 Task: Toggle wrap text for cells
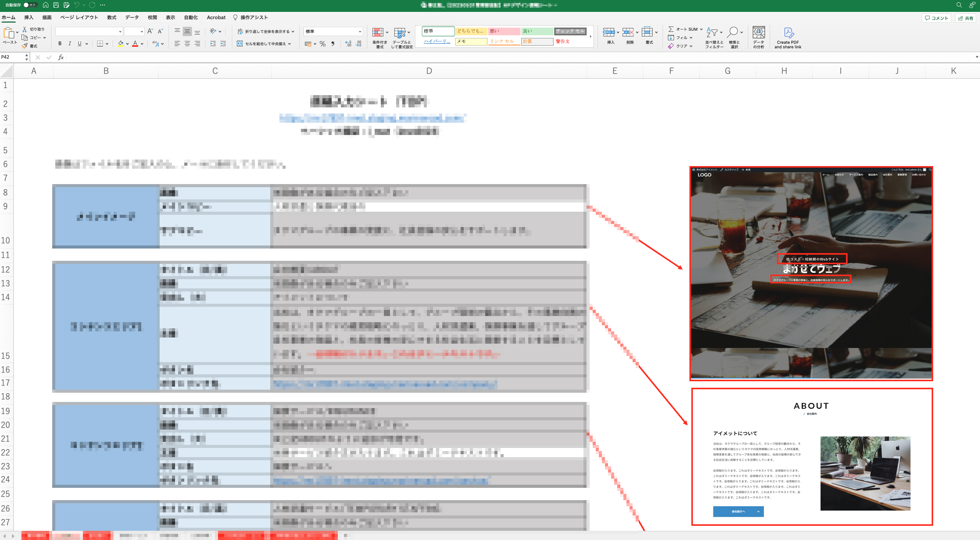pyautogui.click(x=266, y=31)
